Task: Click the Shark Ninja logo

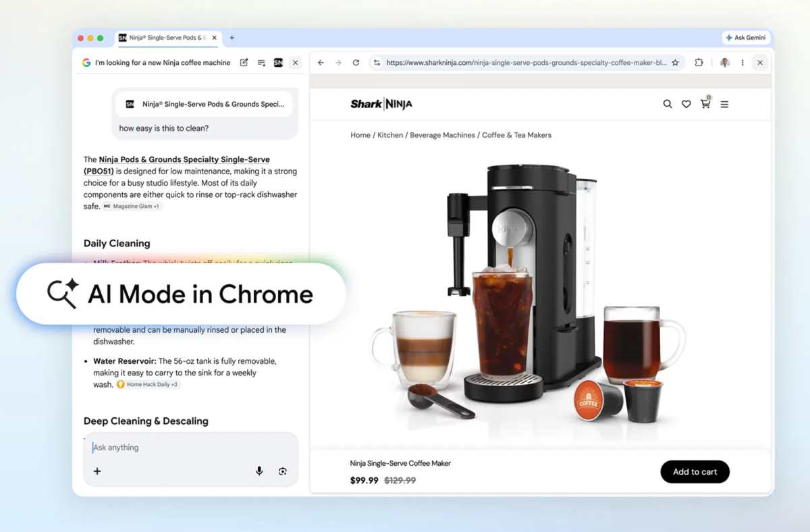Action: [x=381, y=104]
